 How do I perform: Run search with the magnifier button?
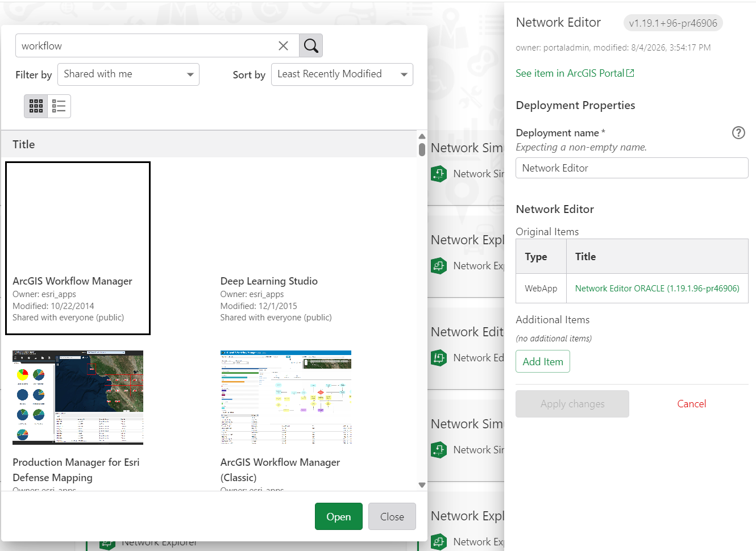[311, 45]
